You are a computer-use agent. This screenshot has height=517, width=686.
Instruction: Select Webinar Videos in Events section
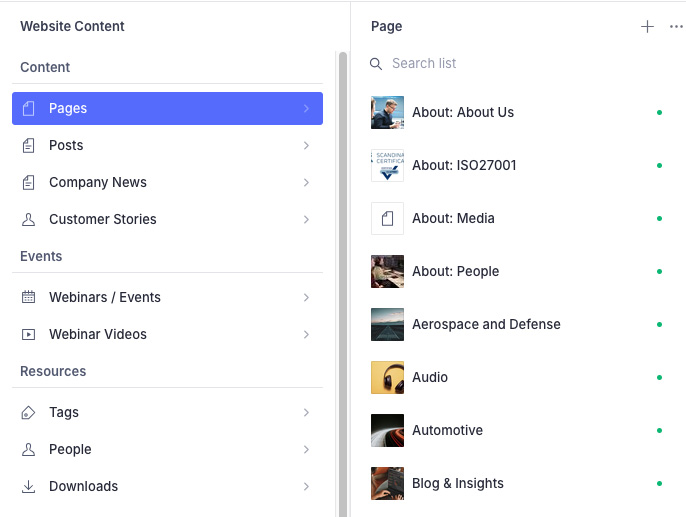click(98, 334)
